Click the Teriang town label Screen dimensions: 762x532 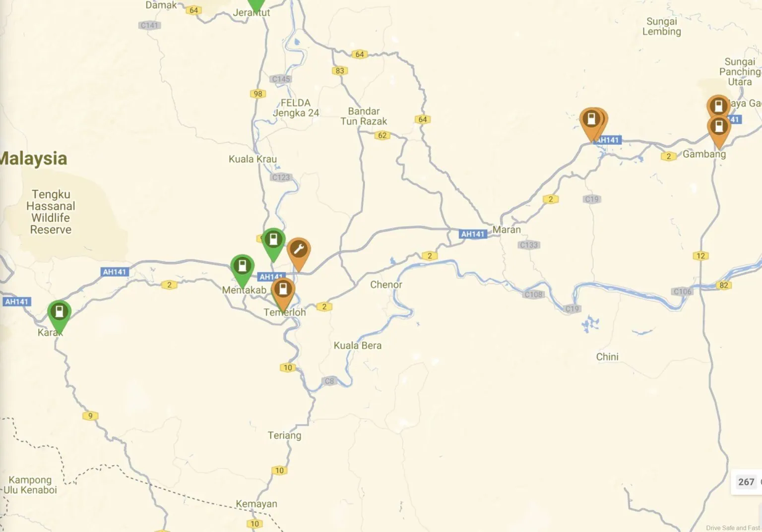click(284, 435)
